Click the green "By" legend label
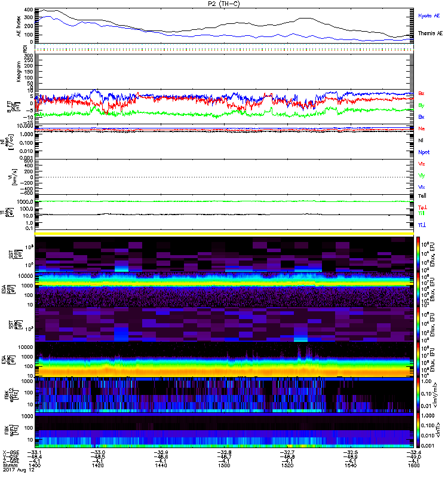The width and height of the screenshot is (448, 478). point(421,105)
